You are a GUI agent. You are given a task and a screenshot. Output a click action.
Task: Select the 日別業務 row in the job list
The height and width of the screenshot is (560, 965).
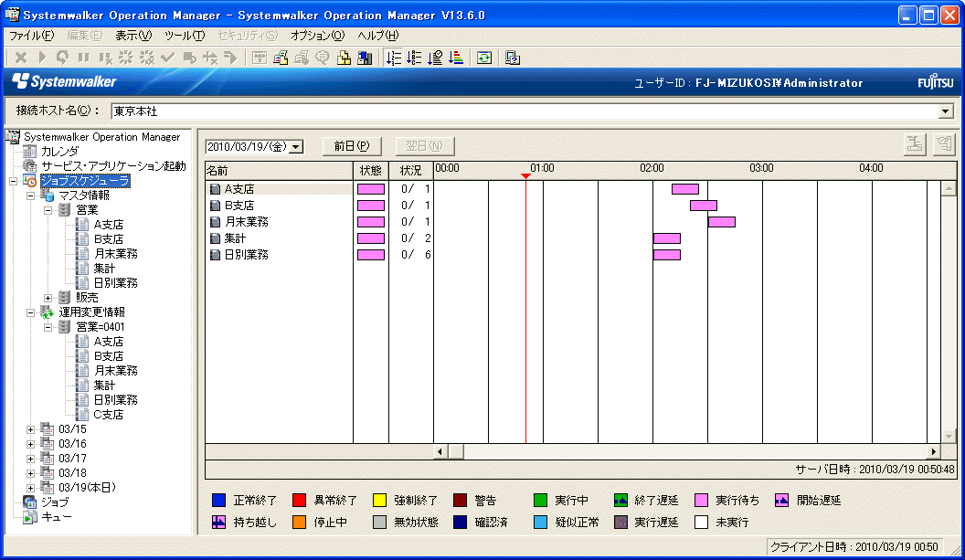247,255
